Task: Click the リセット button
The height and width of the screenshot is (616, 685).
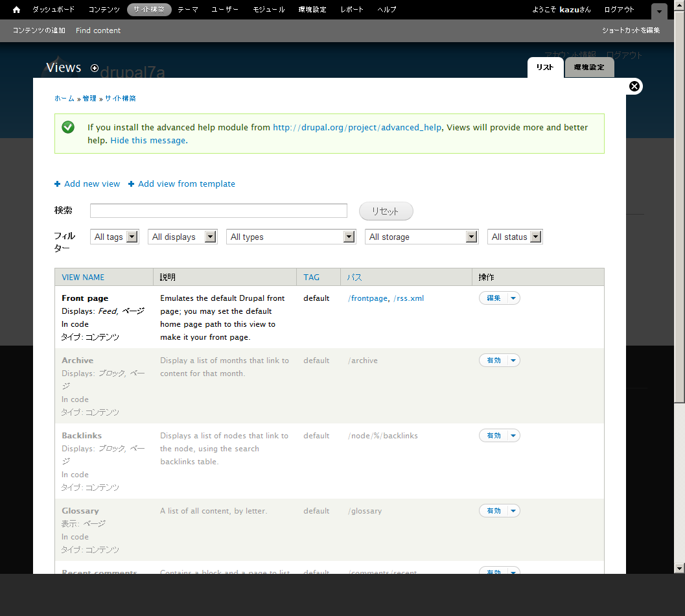Action: [x=386, y=211]
